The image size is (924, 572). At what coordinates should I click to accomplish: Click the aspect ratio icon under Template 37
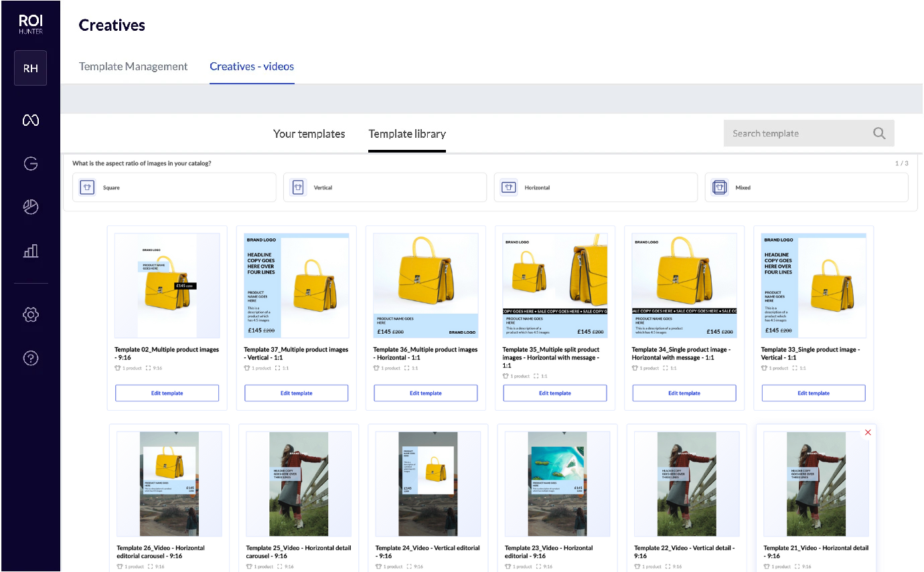pyautogui.click(x=277, y=368)
